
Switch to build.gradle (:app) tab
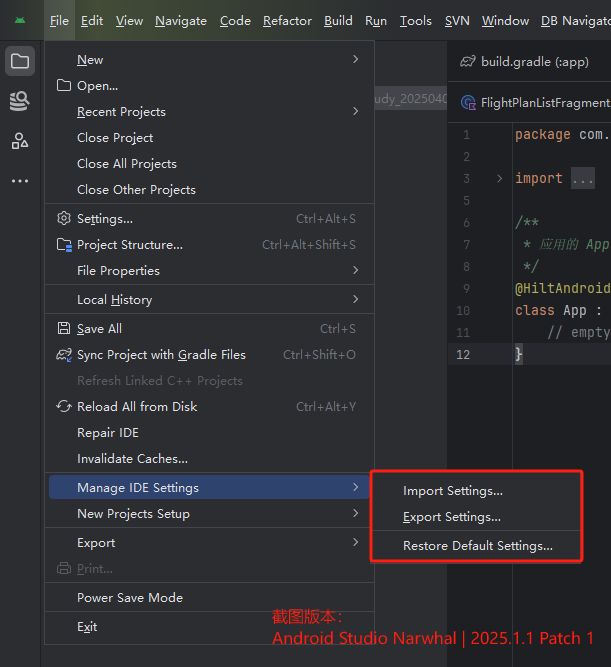(529, 62)
